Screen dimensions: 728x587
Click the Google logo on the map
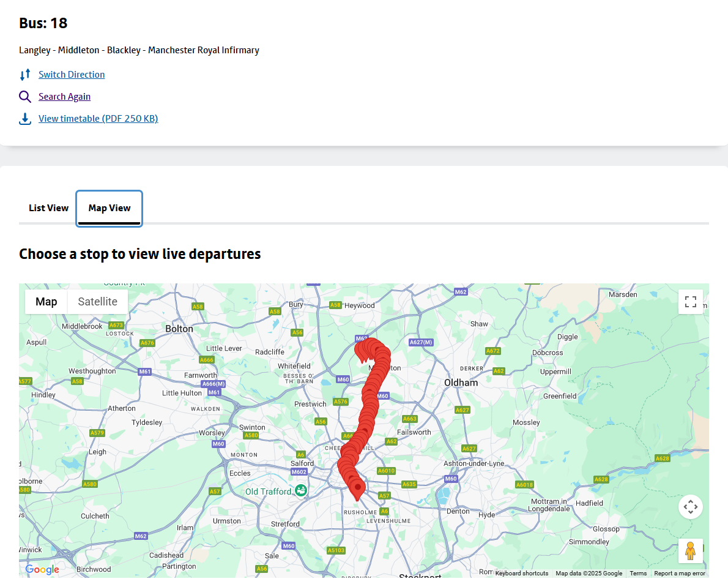tap(42, 569)
